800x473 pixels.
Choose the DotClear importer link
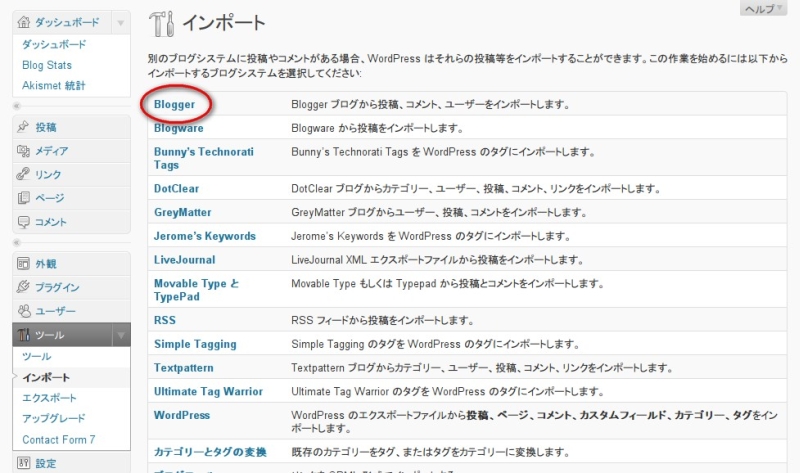click(177, 188)
